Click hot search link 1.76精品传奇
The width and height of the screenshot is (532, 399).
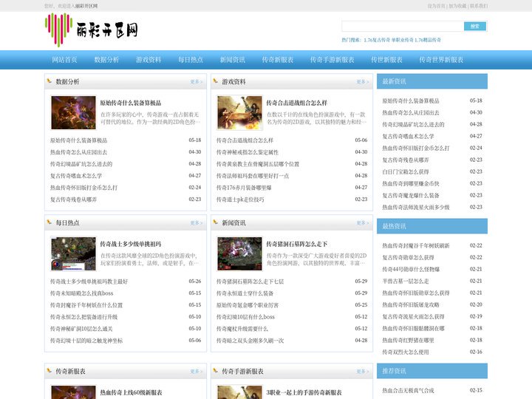pyautogui.click(x=428, y=40)
